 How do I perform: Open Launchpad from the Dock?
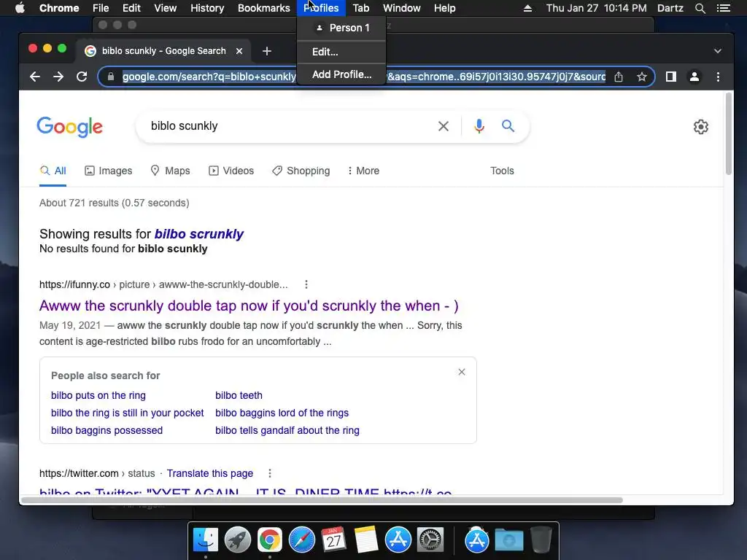click(x=238, y=540)
